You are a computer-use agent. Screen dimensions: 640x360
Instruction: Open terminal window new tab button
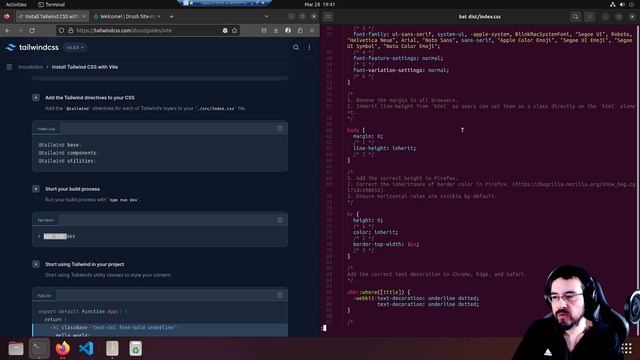pos(328,17)
